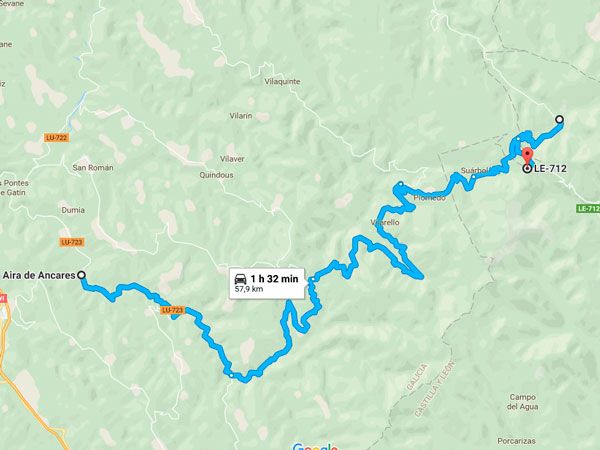Click the Vilaquinte town label
The image size is (600, 450).
(x=282, y=82)
